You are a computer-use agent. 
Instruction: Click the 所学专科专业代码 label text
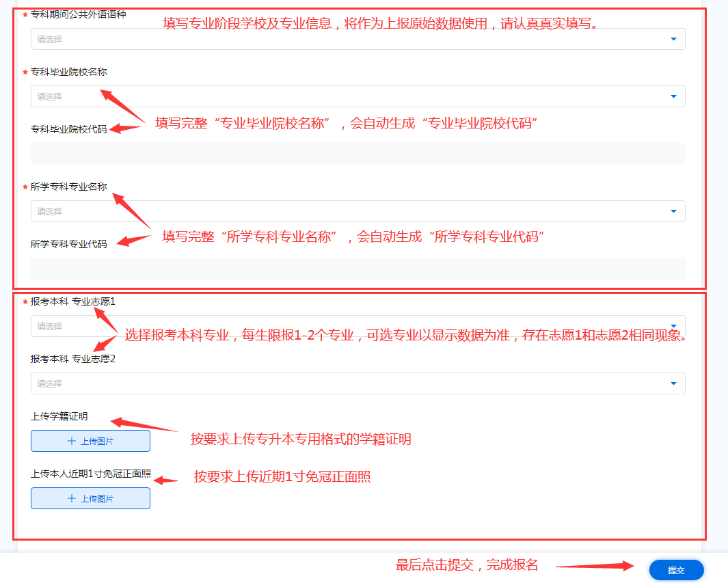[x=68, y=244]
